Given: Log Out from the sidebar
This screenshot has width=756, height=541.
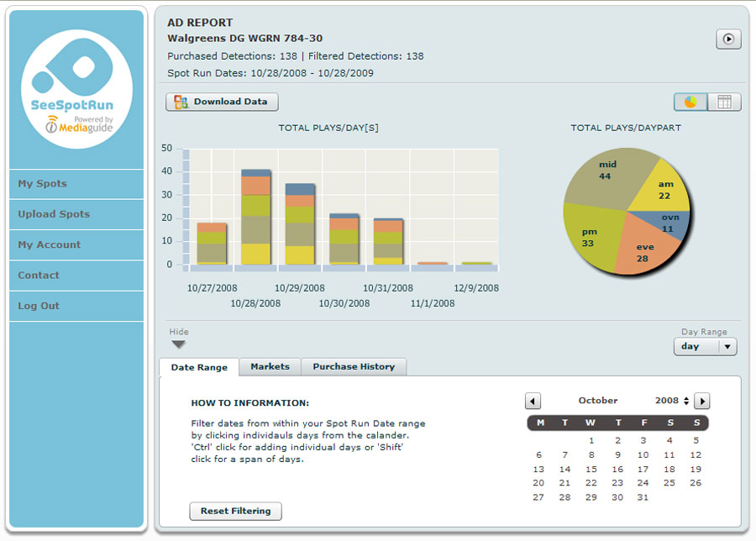Looking at the screenshot, I should tap(76, 306).
